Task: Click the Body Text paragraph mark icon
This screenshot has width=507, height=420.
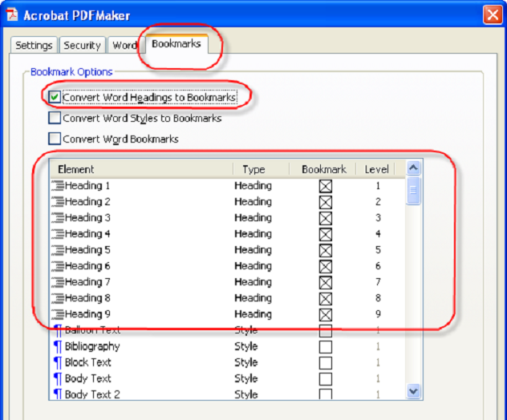Action: 58,378
